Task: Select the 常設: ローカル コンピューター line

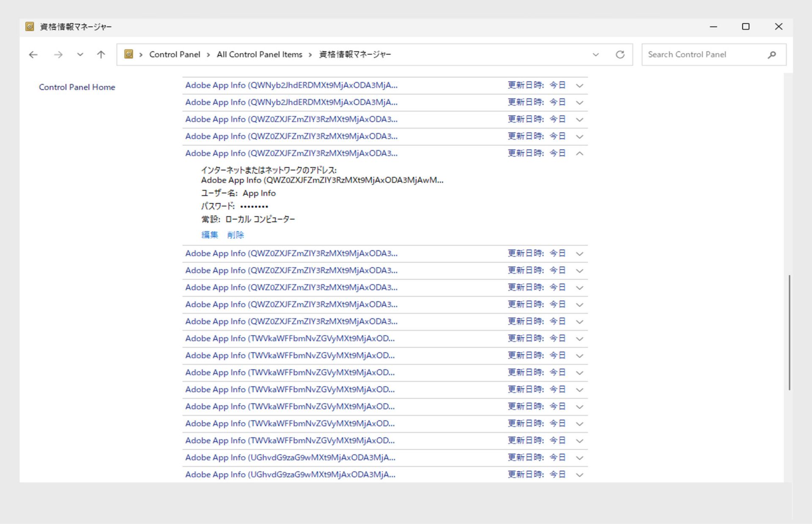Action: point(248,219)
